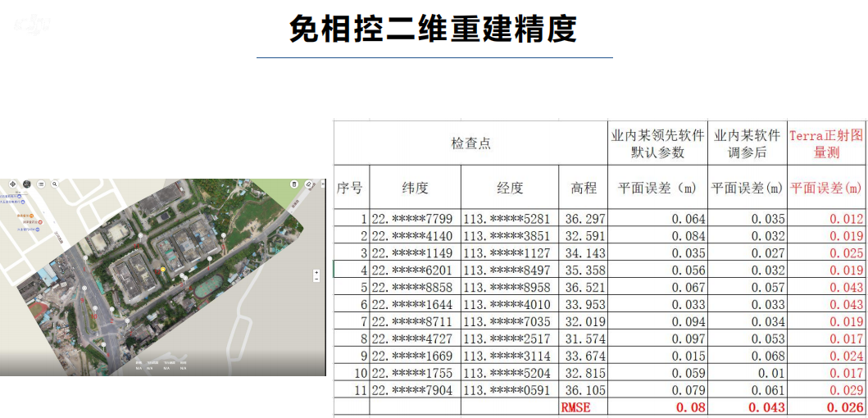
Task: Select the yellow marker at point 12
Action: (163, 270)
